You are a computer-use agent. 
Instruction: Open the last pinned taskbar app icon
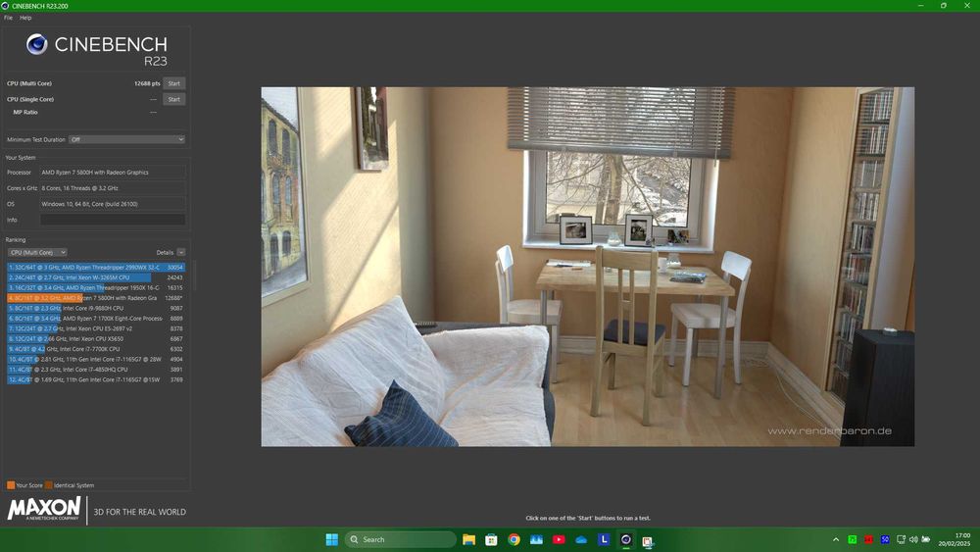[648, 541]
